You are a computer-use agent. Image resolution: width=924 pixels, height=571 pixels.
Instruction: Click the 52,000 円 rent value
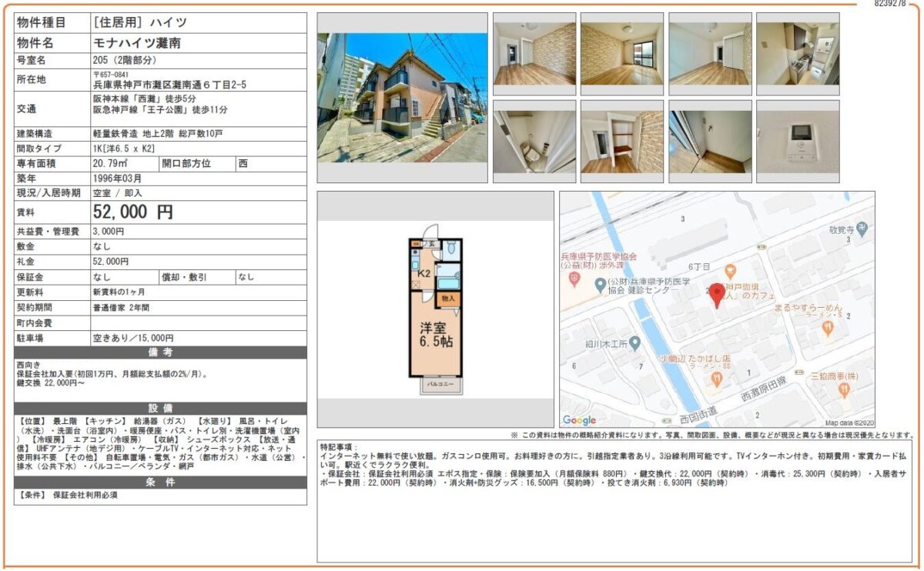pos(132,212)
